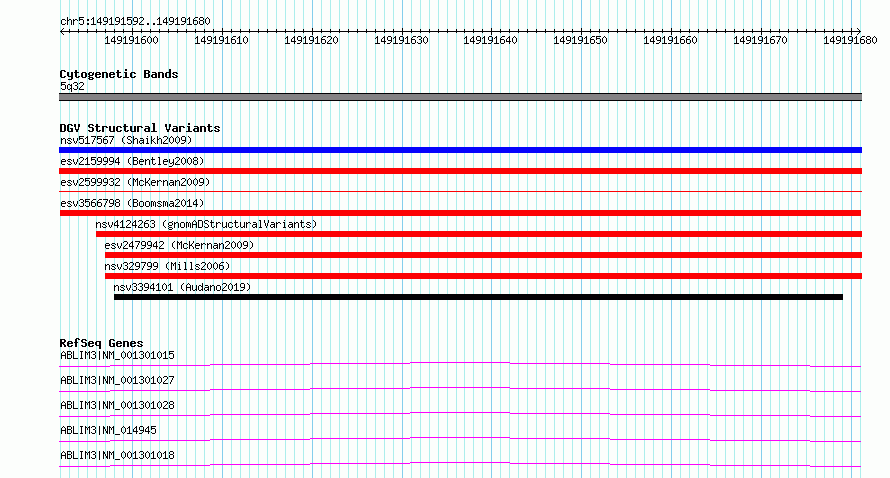This screenshot has width=890, height=478.
Task: Click ruler position 149191670
Action: (761, 40)
